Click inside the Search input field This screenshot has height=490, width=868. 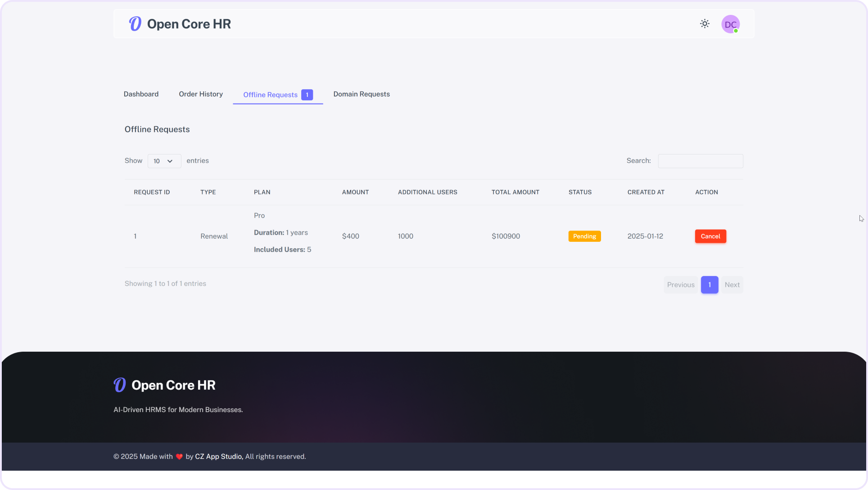click(700, 161)
